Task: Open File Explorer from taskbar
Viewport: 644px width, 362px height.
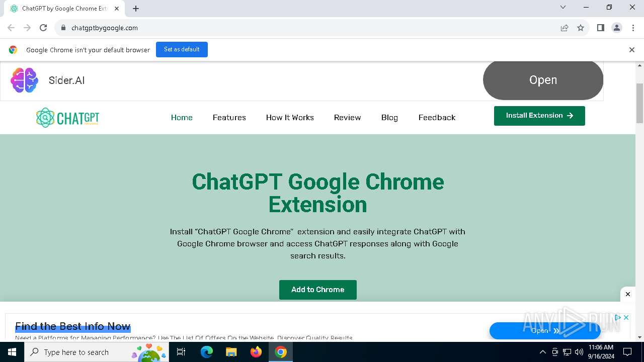Action: click(231, 352)
